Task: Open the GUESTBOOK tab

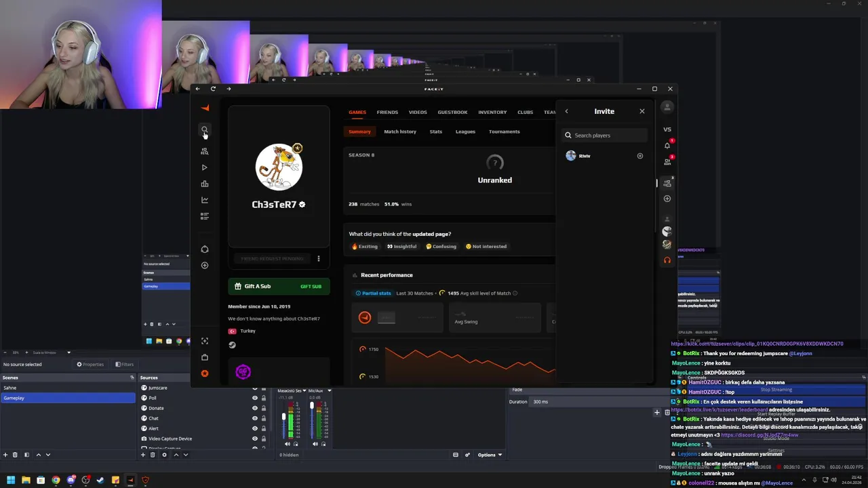Action: point(452,112)
